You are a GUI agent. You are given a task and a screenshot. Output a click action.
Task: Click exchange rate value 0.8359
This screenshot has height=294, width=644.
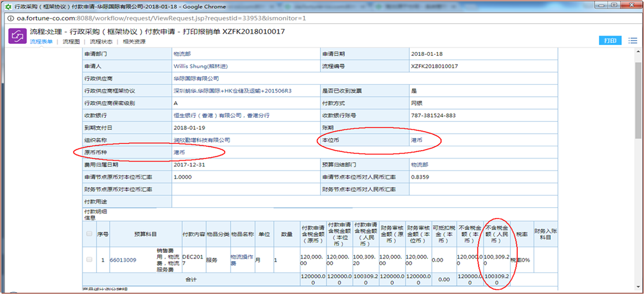pos(420,177)
